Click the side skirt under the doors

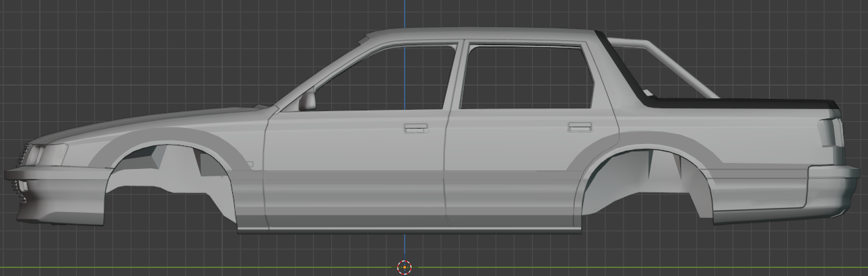[409, 230]
